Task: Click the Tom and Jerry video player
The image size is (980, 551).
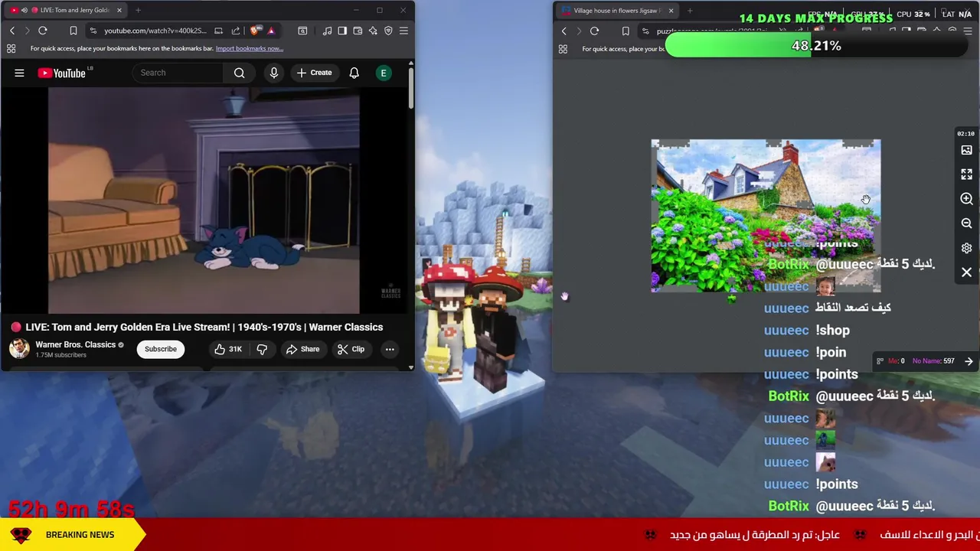Action: (204, 201)
